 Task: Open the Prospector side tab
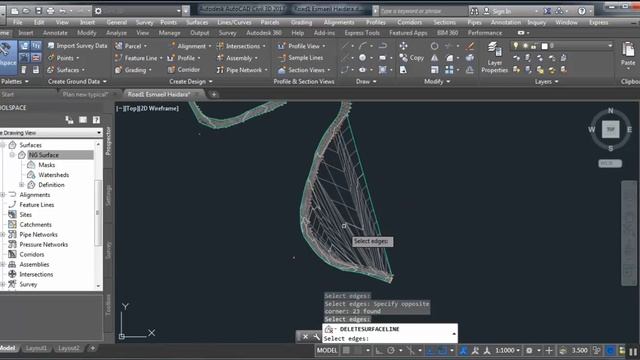click(108, 141)
